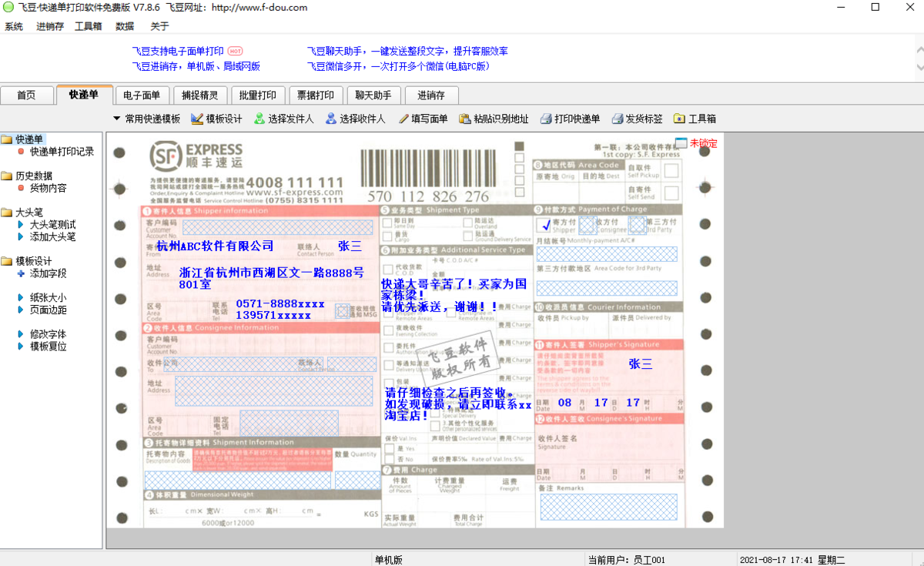Viewport: 924px width, 566px height.
Task: Select 快递单打印记录 in the sidebar
Action: (x=61, y=152)
